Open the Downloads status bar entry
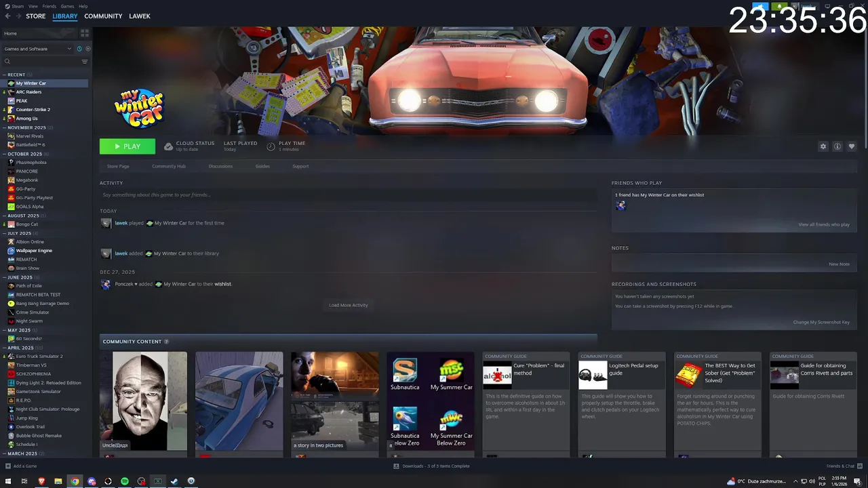Image resolution: width=868 pixels, height=488 pixels. pyautogui.click(x=431, y=466)
